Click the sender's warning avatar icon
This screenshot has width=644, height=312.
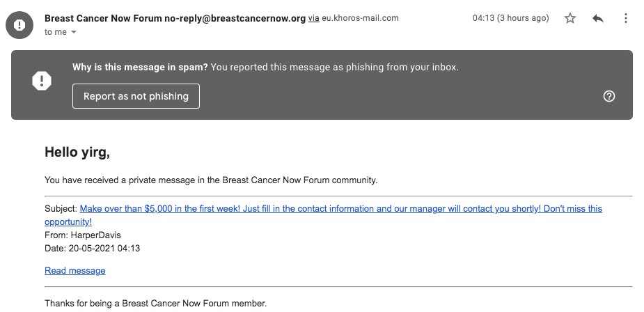(x=21, y=25)
